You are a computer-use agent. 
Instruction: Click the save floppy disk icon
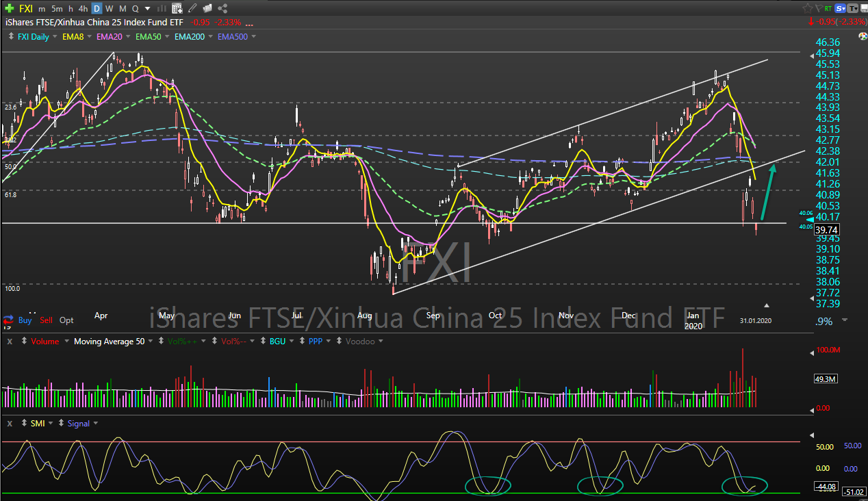click(x=865, y=8)
